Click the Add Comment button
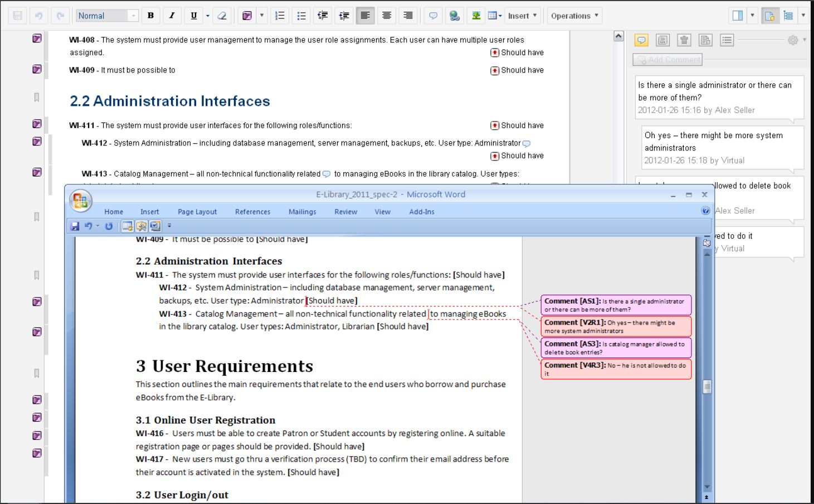 (667, 60)
